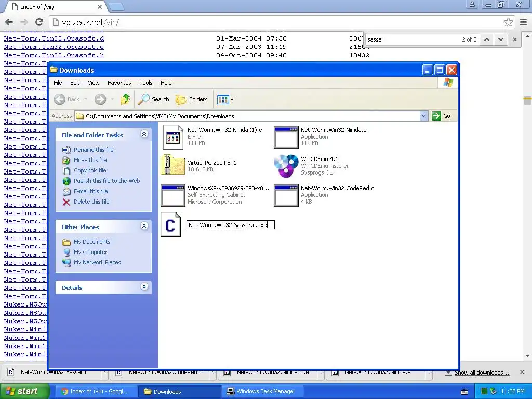Viewport: 532px width, 399px height.
Task: Open the Tools menu
Action: [x=146, y=83]
